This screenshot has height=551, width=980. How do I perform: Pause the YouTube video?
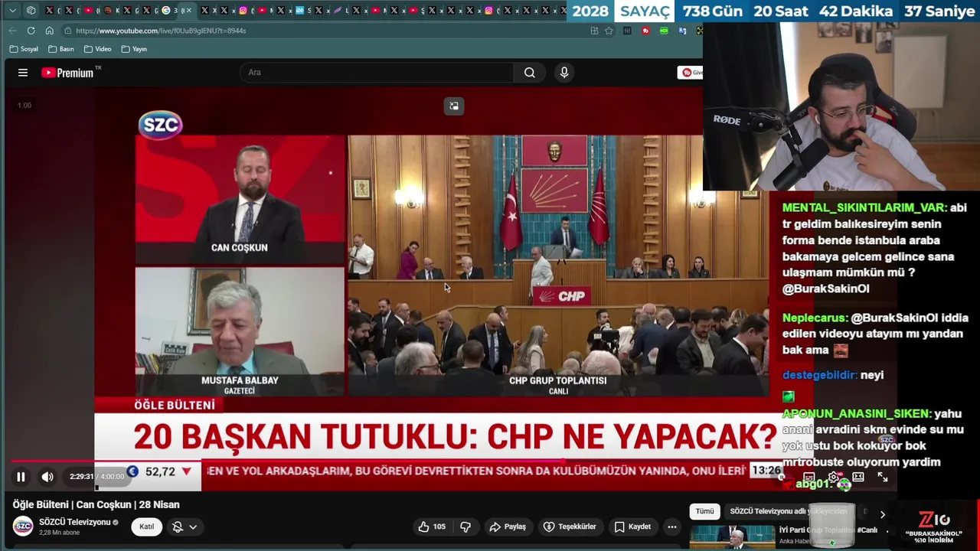click(21, 477)
